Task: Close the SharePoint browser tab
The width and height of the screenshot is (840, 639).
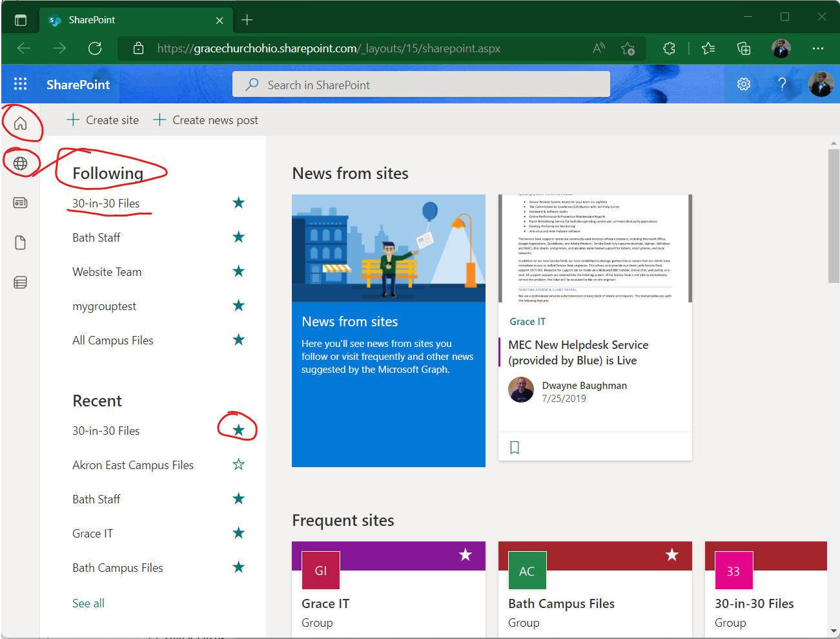Action: (x=220, y=20)
